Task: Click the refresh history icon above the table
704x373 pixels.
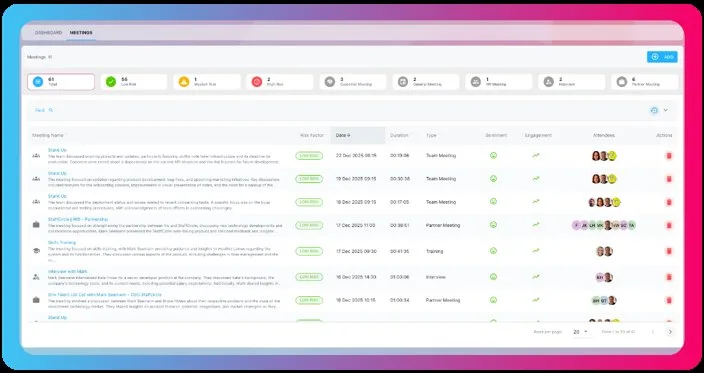Action: (654, 110)
